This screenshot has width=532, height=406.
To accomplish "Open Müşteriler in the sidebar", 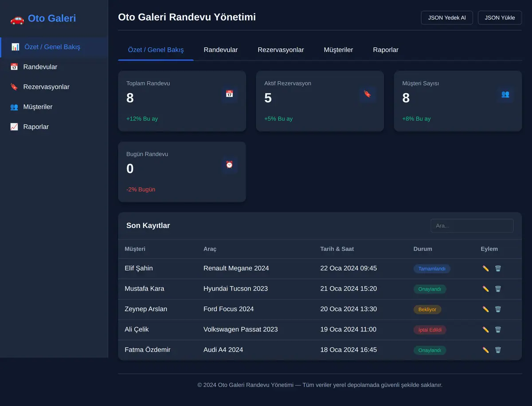I will (54, 107).
